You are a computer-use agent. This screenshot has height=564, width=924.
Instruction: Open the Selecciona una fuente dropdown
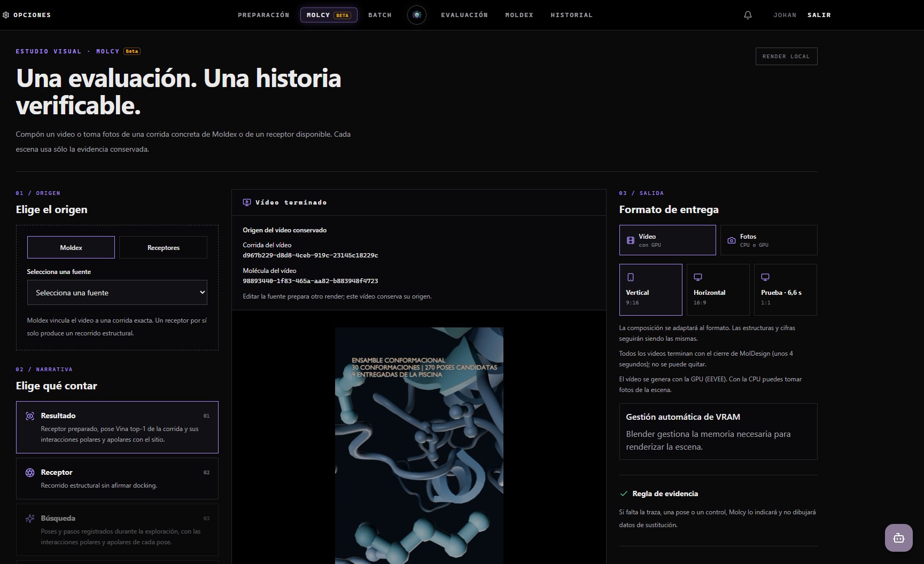[x=117, y=293]
